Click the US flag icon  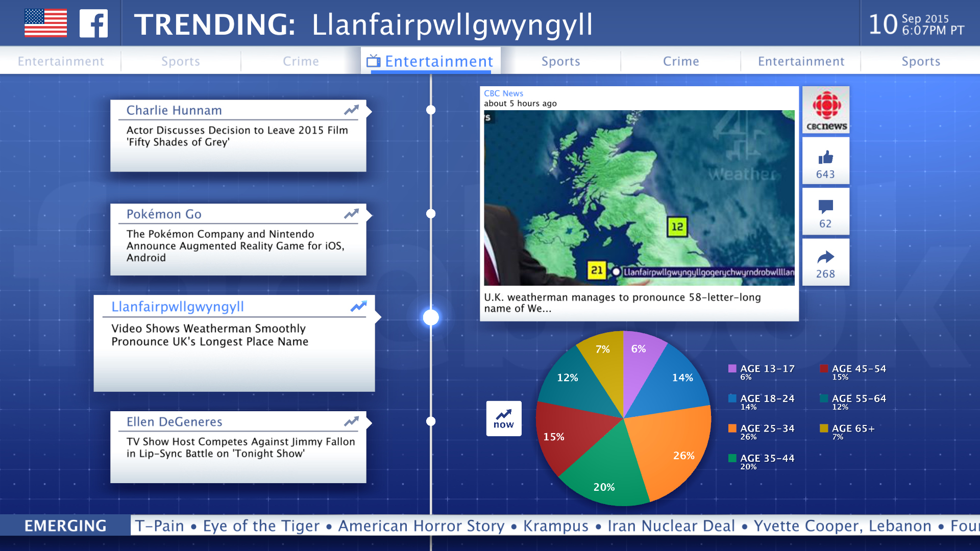[x=46, y=23]
